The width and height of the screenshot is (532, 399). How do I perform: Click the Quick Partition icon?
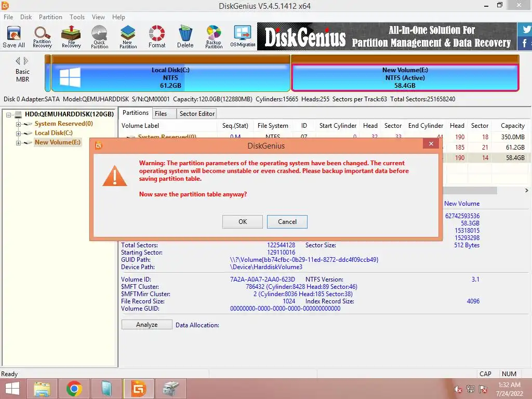pos(99,36)
